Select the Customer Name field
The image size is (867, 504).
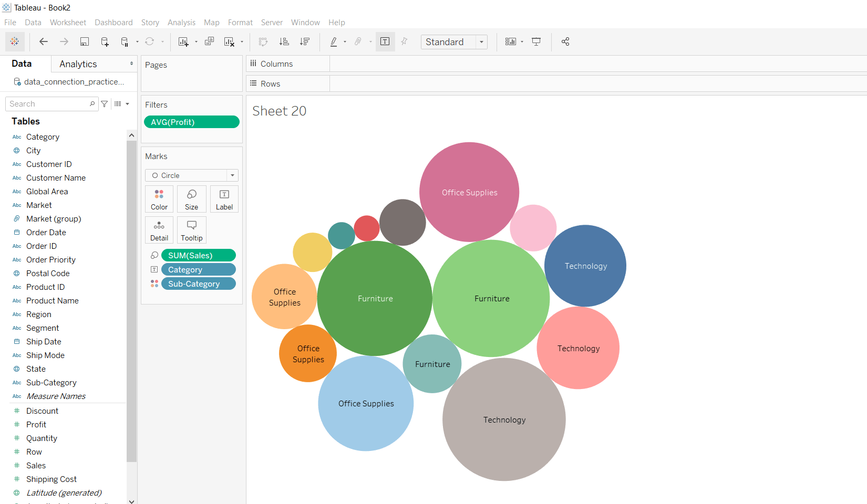(x=56, y=178)
